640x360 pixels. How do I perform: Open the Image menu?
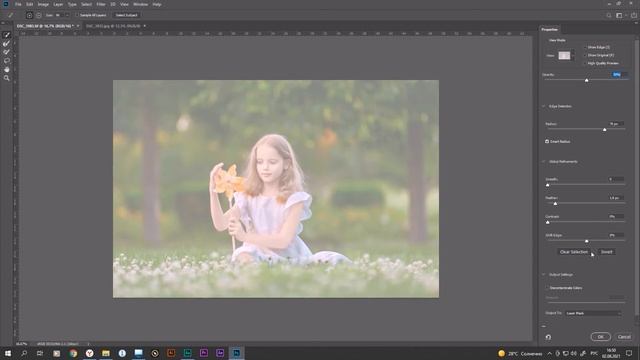[x=43, y=4]
